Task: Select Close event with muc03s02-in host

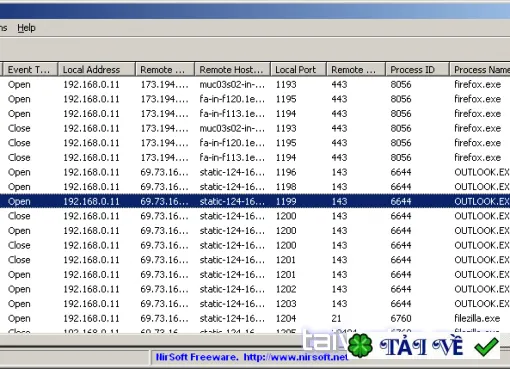Action: [255, 128]
